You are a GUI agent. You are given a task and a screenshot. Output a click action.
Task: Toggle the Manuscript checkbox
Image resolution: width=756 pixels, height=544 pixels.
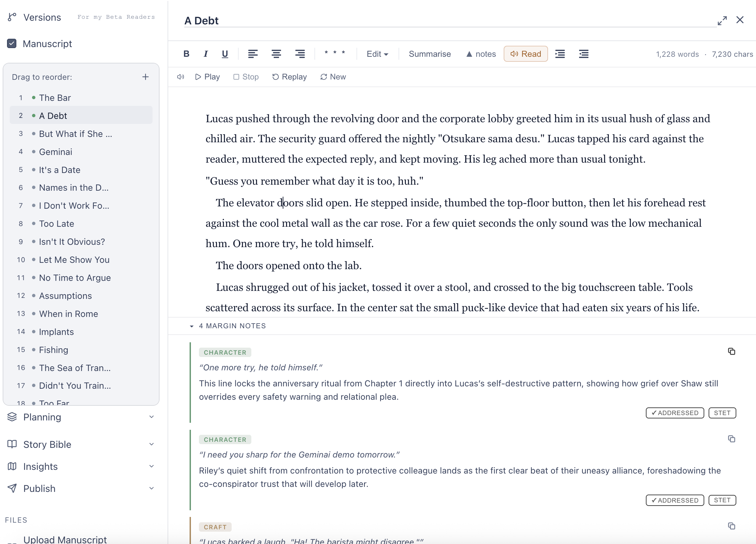tap(12, 43)
